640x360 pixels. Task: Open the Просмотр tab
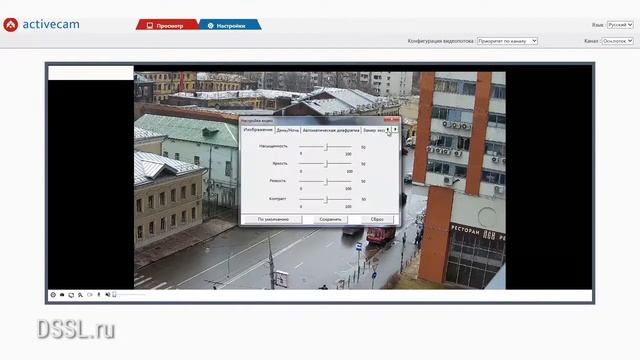(x=167, y=25)
